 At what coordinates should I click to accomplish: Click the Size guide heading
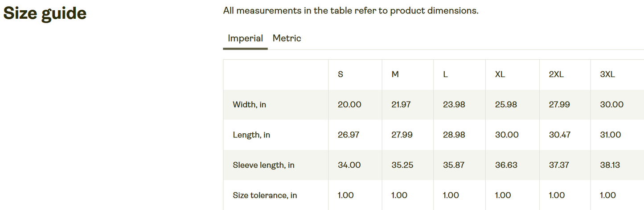45,14
